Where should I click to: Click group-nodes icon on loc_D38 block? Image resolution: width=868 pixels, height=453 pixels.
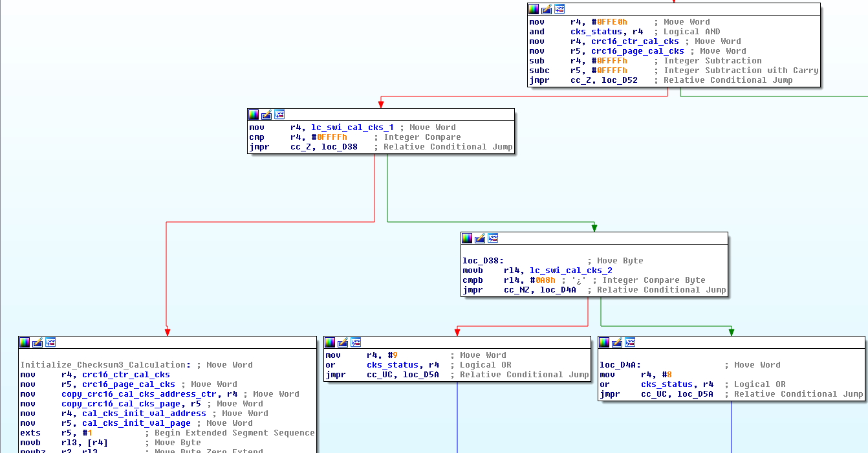pos(493,239)
